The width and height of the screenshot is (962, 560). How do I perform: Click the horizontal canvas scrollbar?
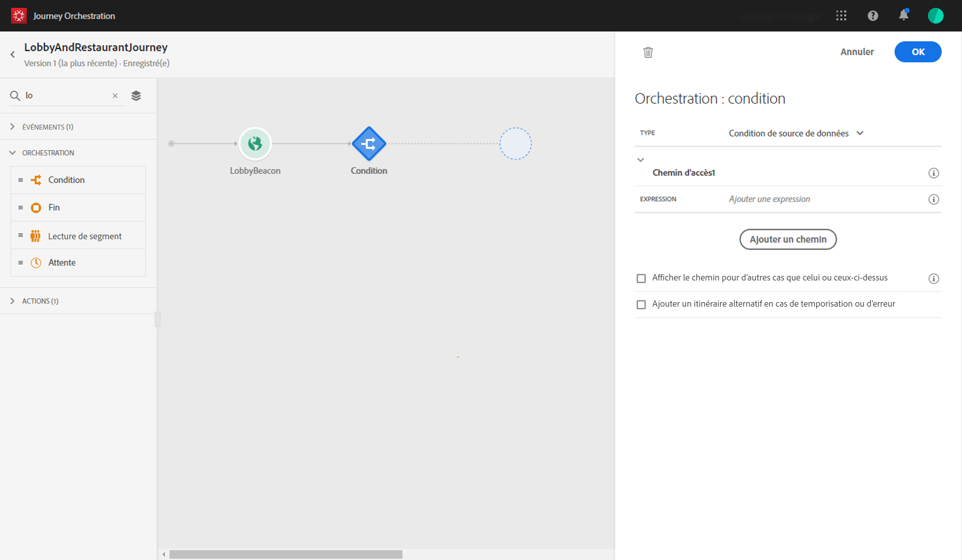285,554
